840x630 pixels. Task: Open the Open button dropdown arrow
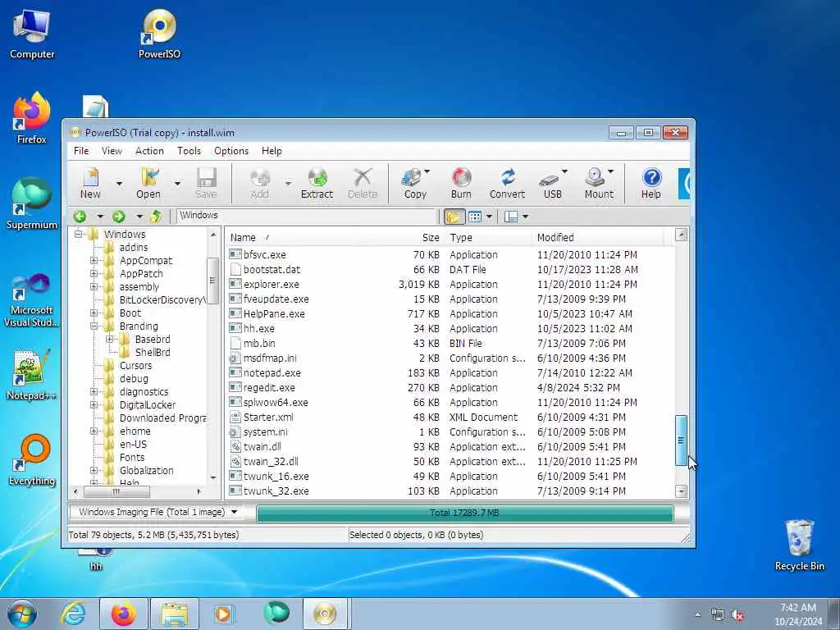click(x=177, y=184)
